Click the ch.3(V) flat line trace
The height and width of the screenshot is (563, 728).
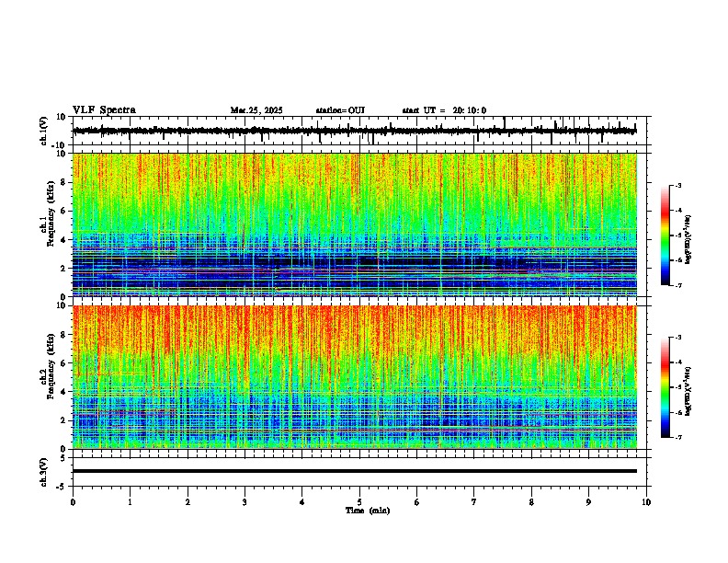(355, 471)
